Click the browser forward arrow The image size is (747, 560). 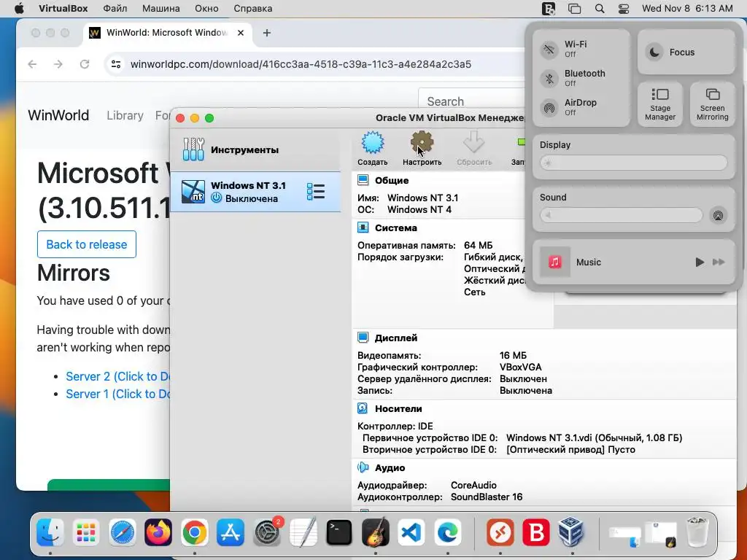58,64
